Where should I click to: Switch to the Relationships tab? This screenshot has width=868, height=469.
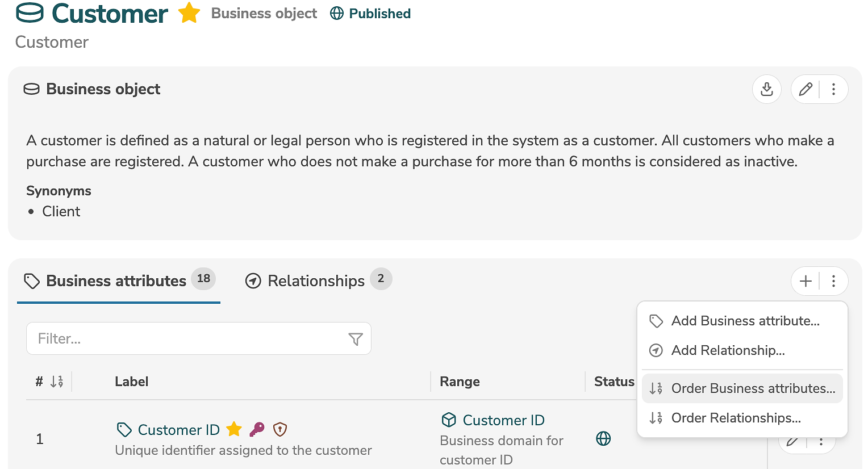pyautogui.click(x=317, y=280)
